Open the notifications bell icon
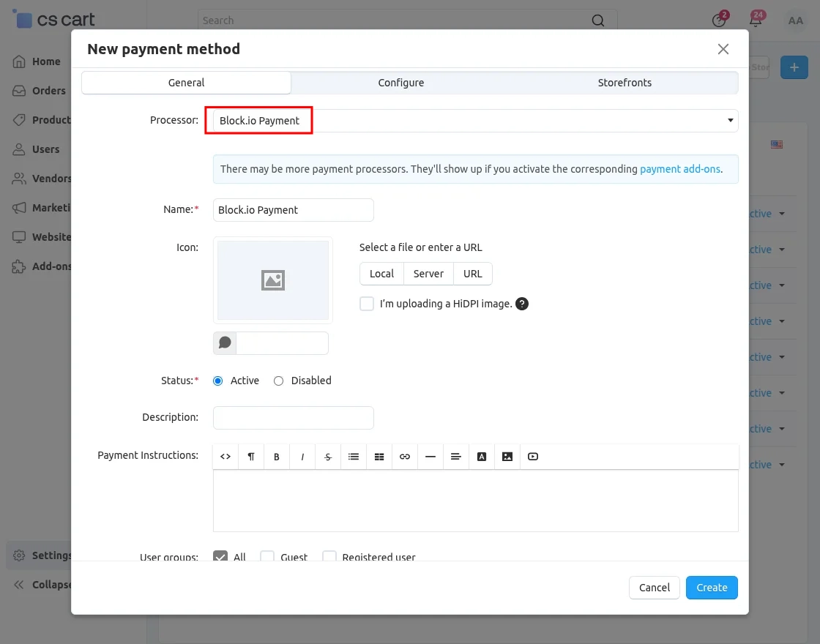 click(x=756, y=20)
